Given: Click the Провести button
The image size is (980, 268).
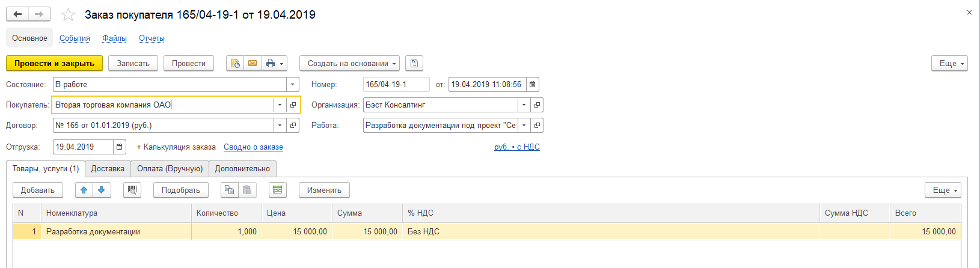Looking at the screenshot, I should (x=189, y=63).
